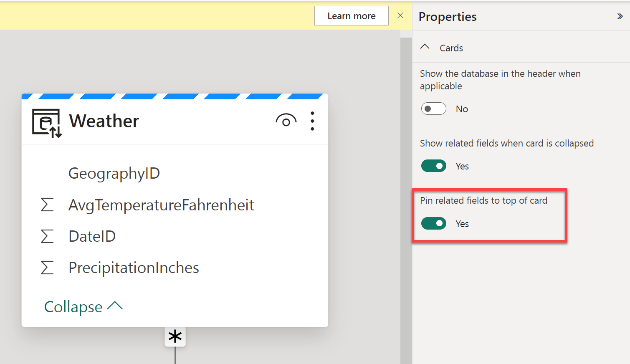Click the Pin related fields to top label
This screenshot has height=364, width=630.
(483, 200)
